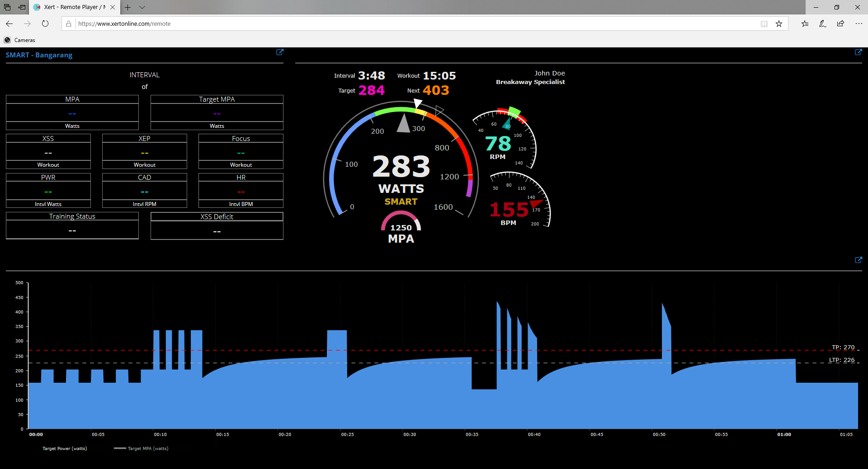View site lock information
The height and width of the screenshot is (469, 868).
(69, 24)
